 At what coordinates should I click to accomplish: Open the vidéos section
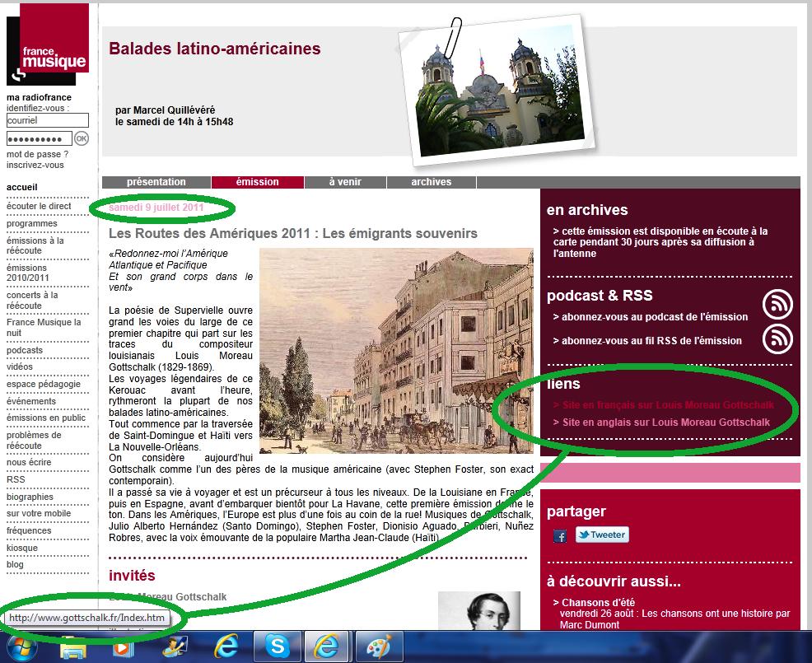[20, 367]
